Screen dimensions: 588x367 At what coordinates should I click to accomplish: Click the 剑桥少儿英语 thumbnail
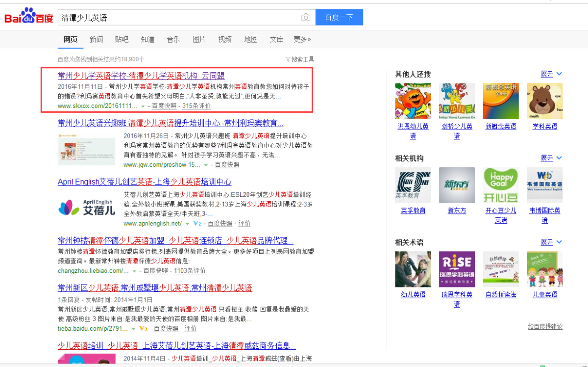[457, 101]
